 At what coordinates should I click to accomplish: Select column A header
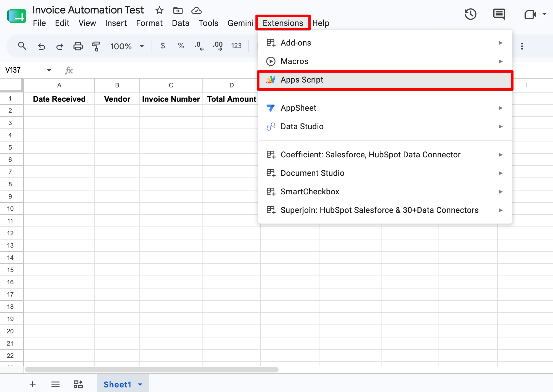pos(59,85)
